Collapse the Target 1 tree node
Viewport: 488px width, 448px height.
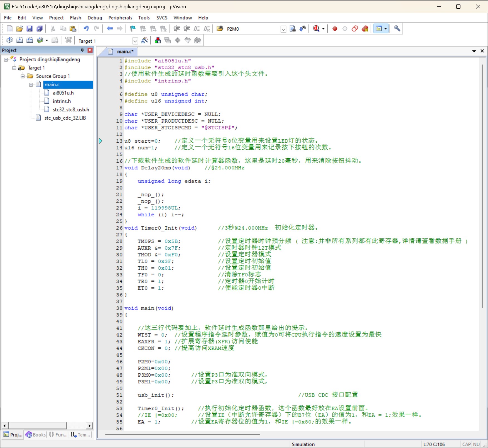tap(14, 68)
